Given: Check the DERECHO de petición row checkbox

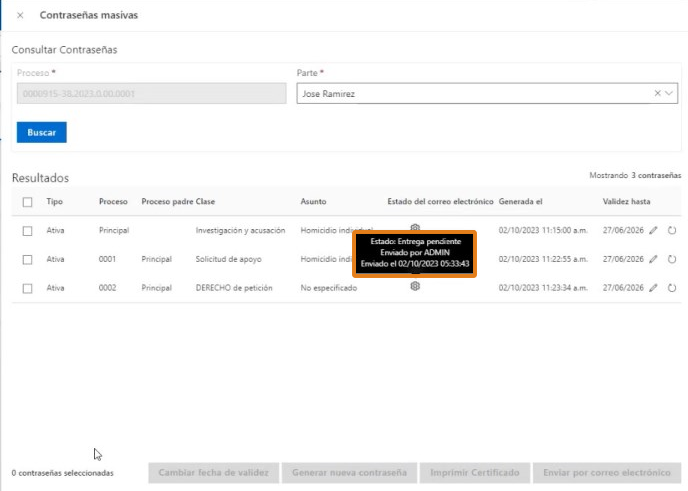Looking at the screenshot, I should [28, 288].
